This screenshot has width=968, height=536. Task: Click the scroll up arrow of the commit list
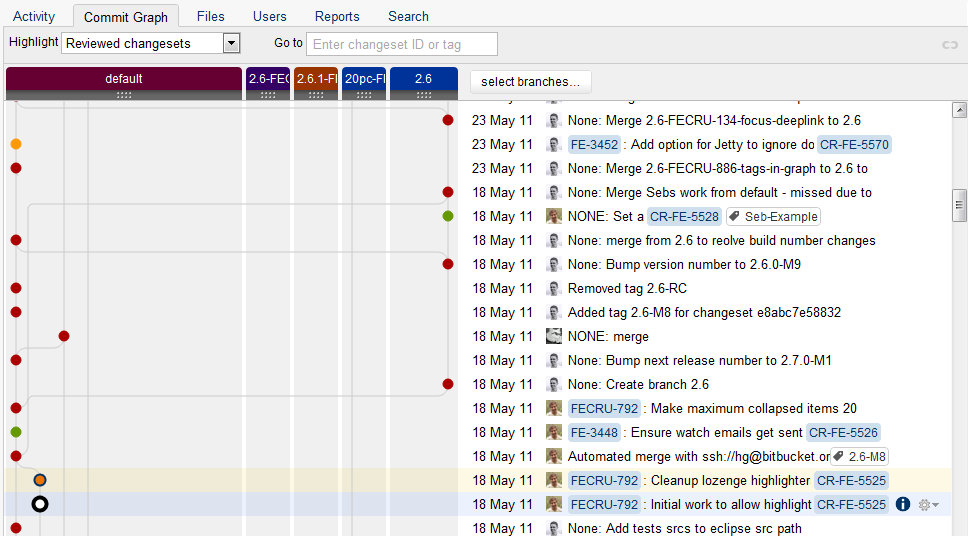click(x=959, y=110)
